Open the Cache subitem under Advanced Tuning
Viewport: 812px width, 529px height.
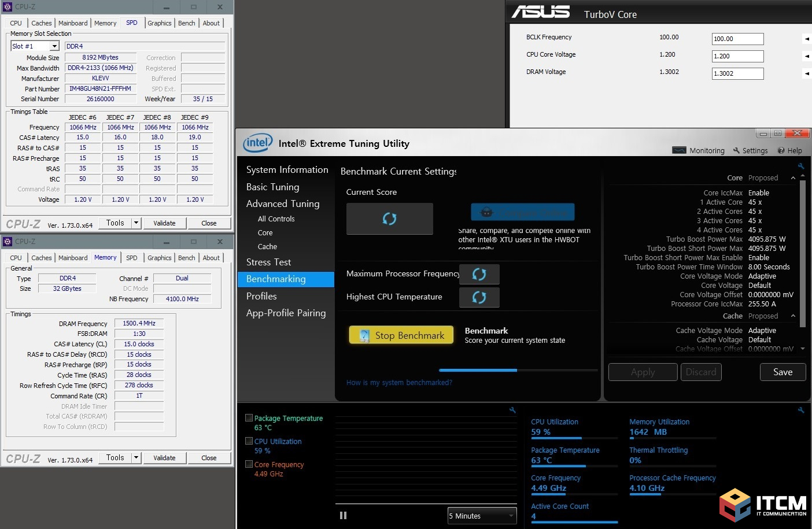[x=267, y=247]
